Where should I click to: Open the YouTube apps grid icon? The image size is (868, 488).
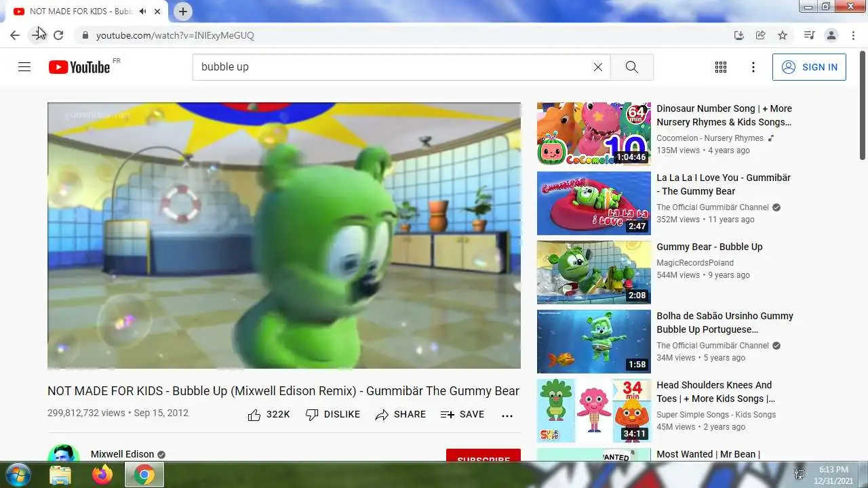coord(721,67)
